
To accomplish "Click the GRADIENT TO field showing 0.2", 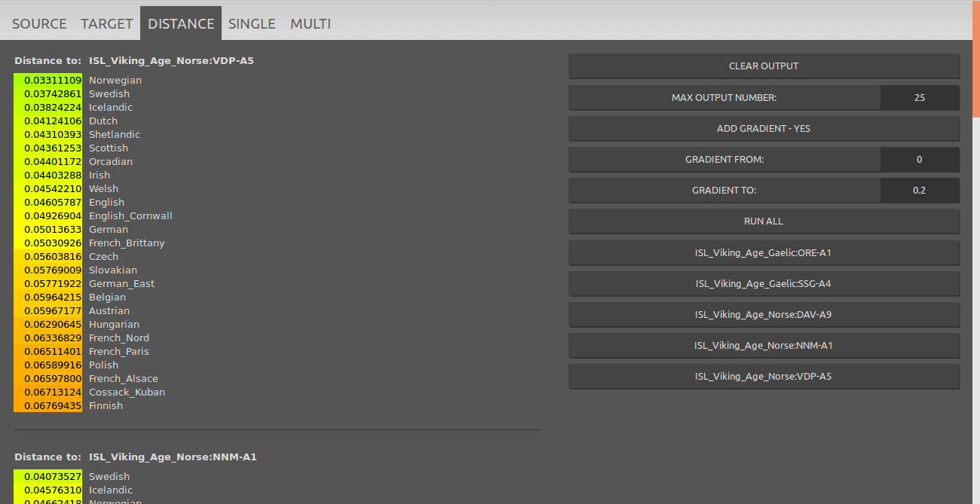I will point(919,191).
